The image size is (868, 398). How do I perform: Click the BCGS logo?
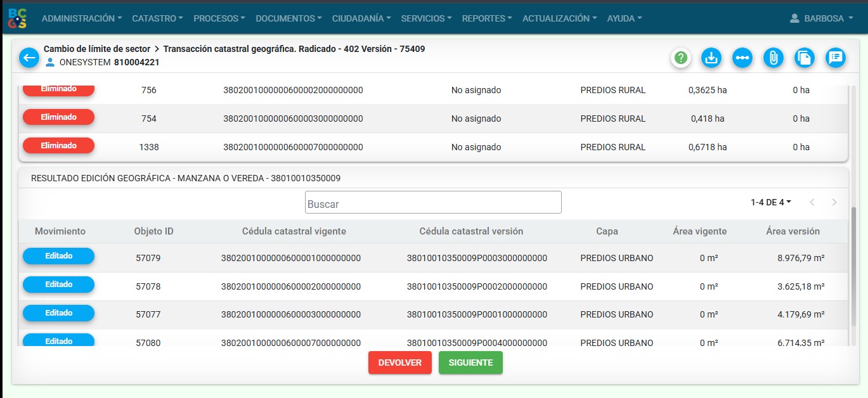tap(18, 18)
